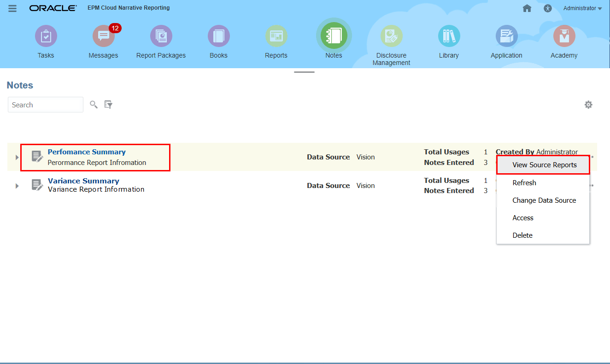Open the Variance Summary link
Screen dimensions: 610x364
pyautogui.click(x=83, y=181)
